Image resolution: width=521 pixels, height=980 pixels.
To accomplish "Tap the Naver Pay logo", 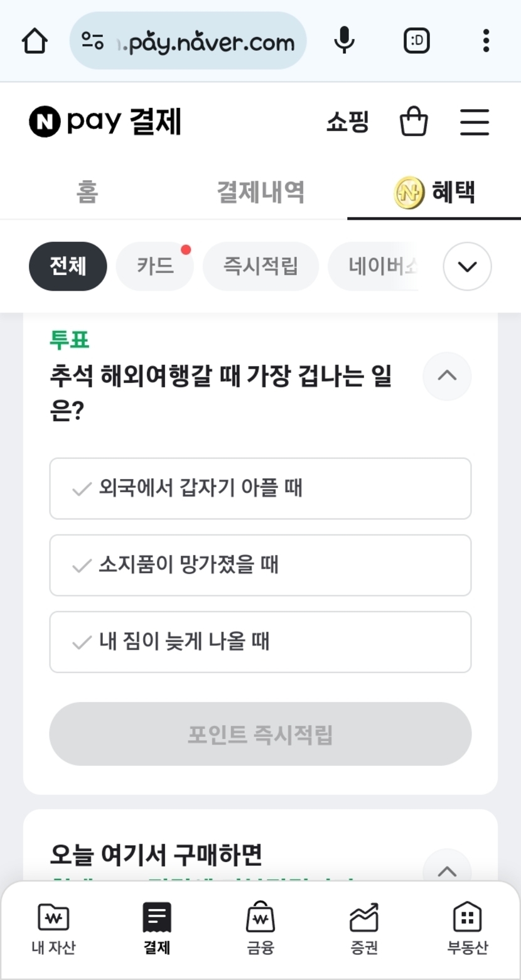I will [x=105, y=122].
